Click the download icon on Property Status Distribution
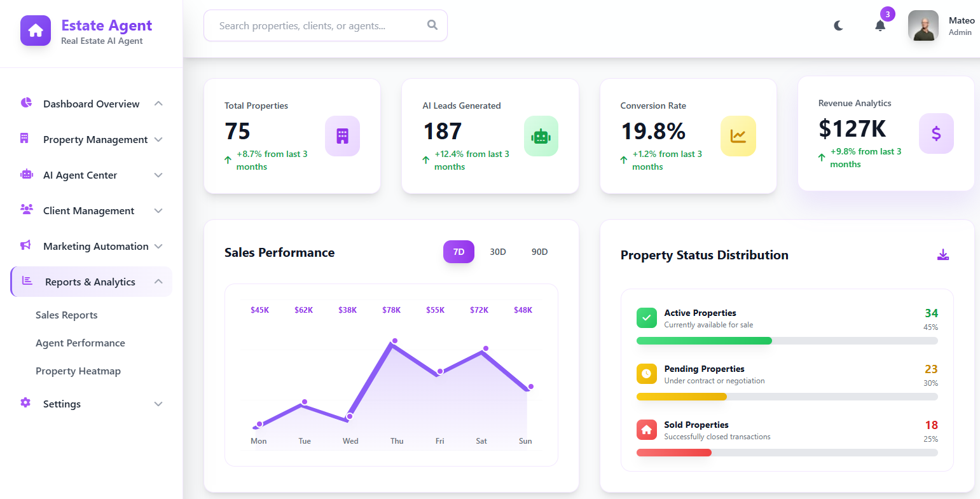 [x=943, y=254]
